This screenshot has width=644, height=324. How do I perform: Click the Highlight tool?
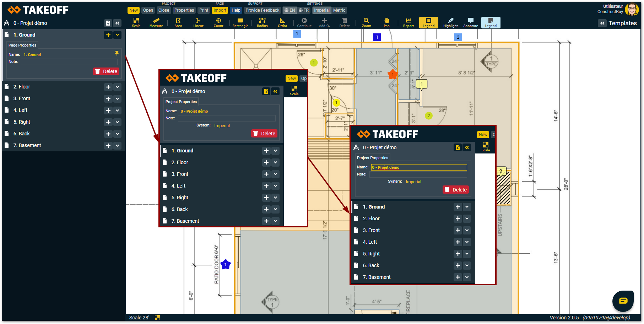(450, 22)
